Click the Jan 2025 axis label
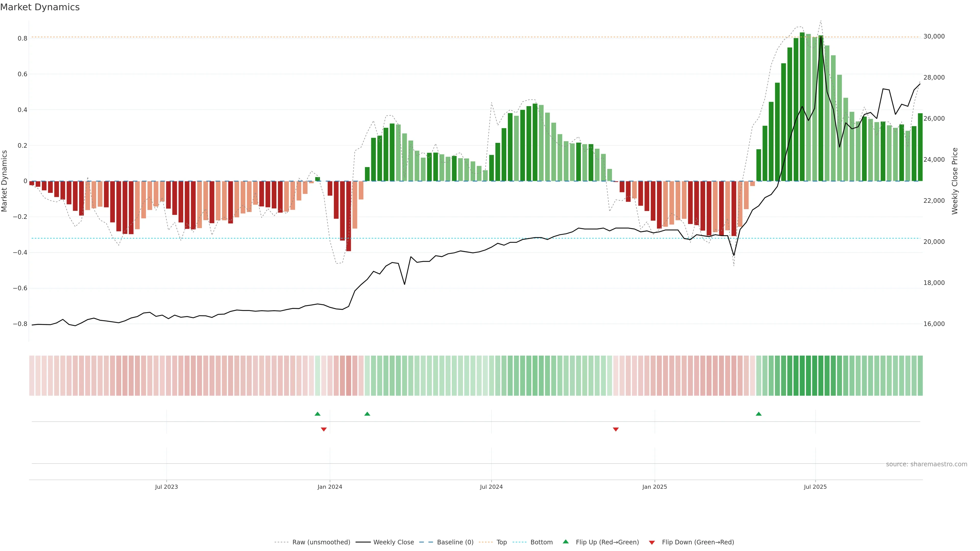The width and height of the screenshot is (980, 551). point(654,487)
